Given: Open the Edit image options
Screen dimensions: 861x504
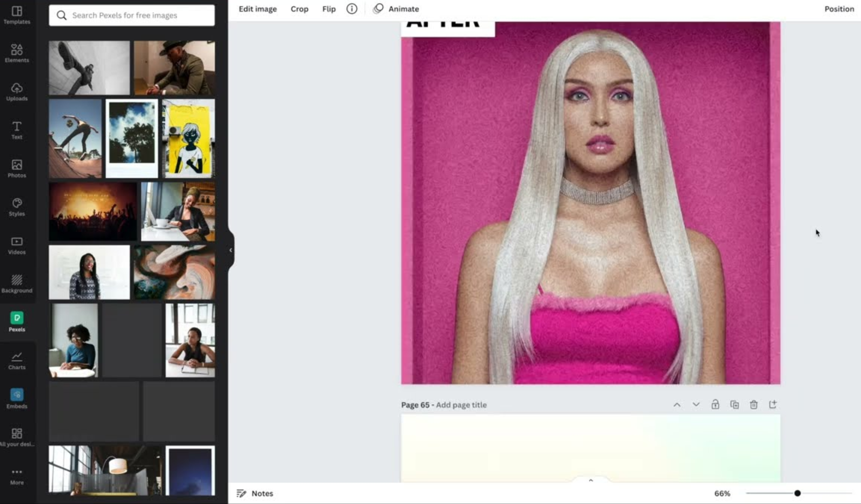Looking at the screenshot, I should pos(258,9).
